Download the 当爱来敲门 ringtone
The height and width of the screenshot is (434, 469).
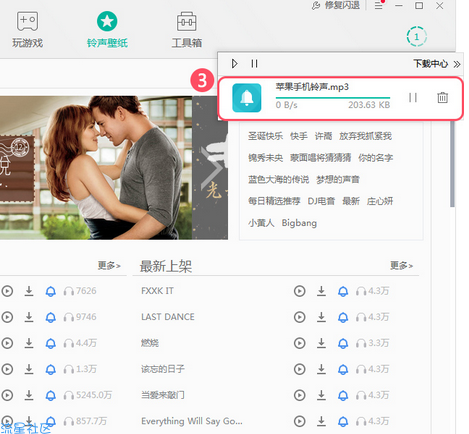pyautogui.click(x=321, y=395)
